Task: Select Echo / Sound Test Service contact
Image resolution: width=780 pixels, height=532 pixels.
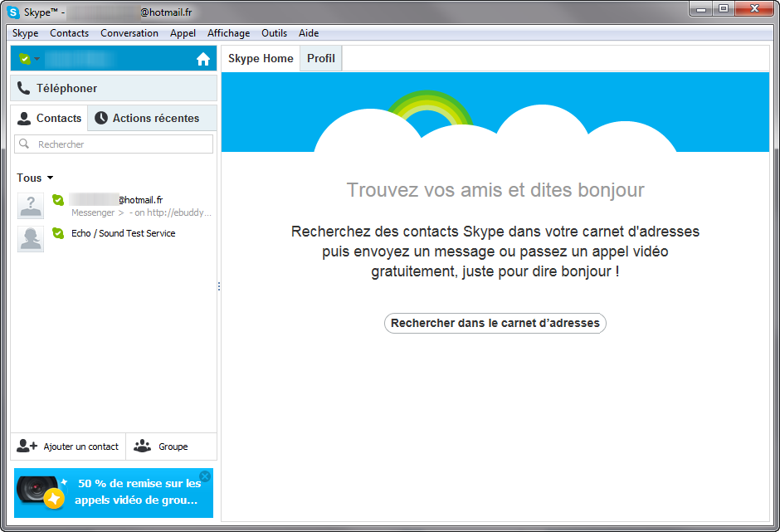Action: tap(123, 234)
